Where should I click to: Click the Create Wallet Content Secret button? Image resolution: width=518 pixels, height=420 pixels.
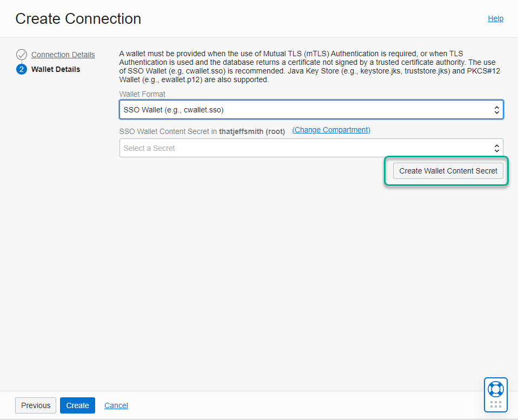pyautogui.click(x=448, y=171)
